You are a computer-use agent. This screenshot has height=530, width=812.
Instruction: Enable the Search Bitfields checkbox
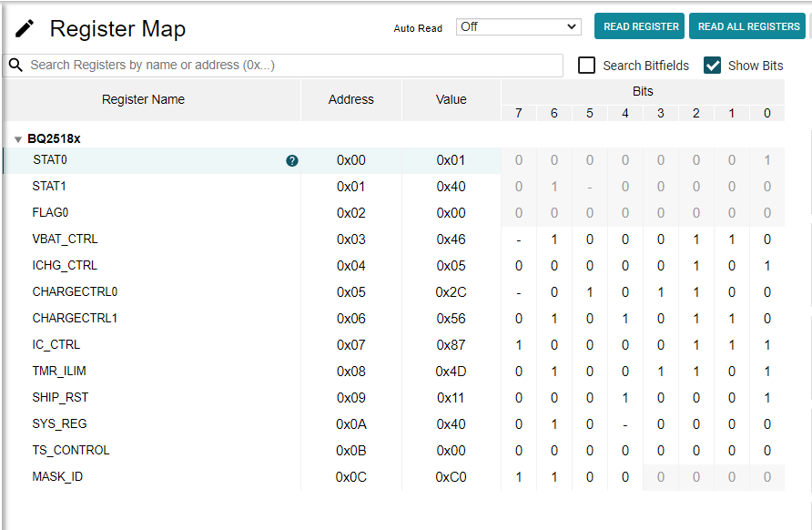click(x=587, y=66)
